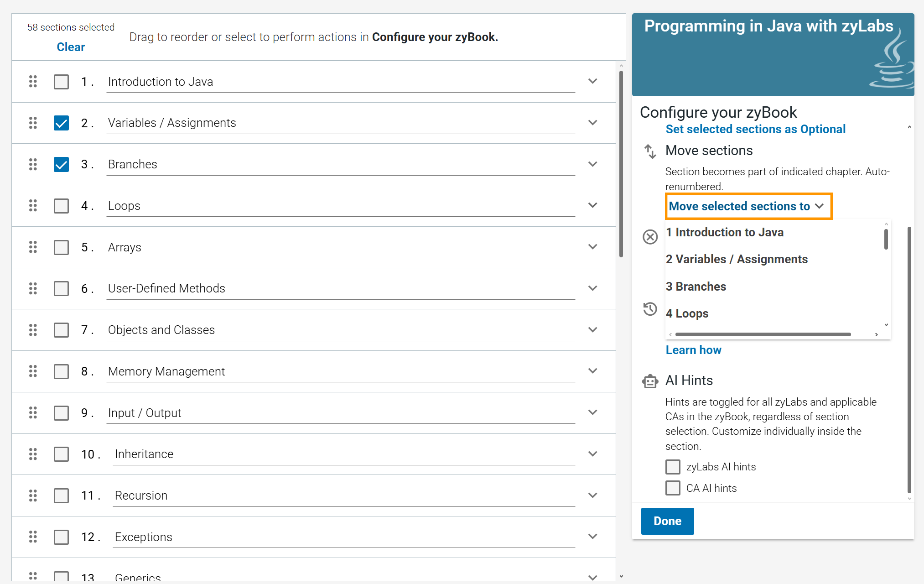The width and height of the screenshot is (924, 584).
Task: Click Set selected sections as Optional
Action: pyautogui.click(x=755, y=129)
